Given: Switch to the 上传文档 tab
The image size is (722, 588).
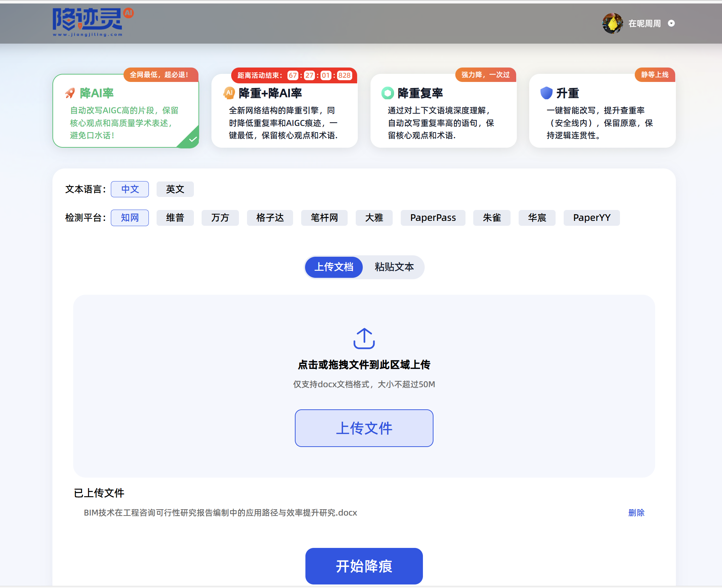Looking at the screenshot, I should click(x=334, y=267).
